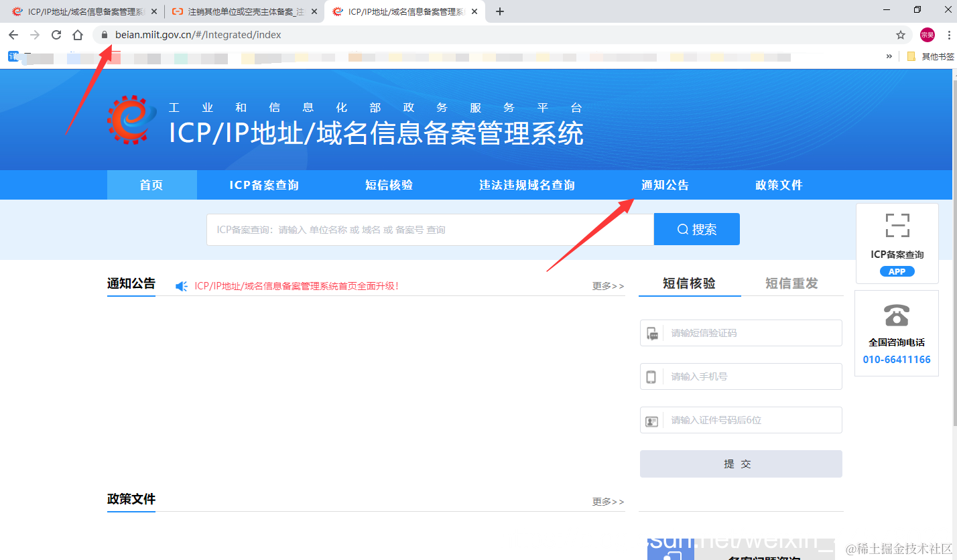Click the device icon in the 短信验证码 field
The width and height of the screenshot is (957, 560).
(x=651, y=333)
